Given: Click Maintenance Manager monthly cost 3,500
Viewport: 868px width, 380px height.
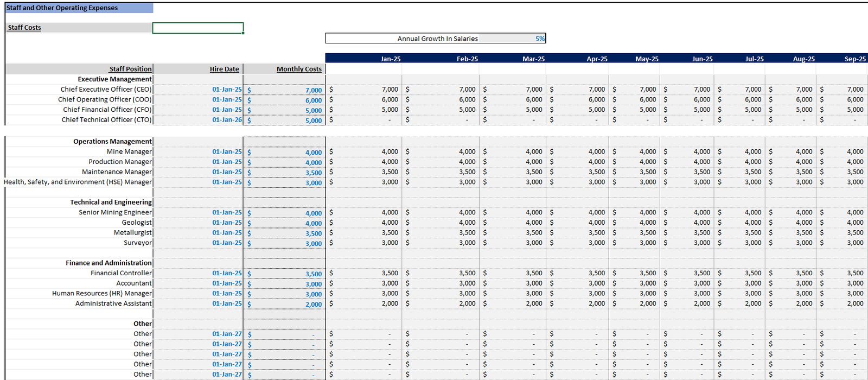Looking at the screenshot, I should click(x=284, y=173).
